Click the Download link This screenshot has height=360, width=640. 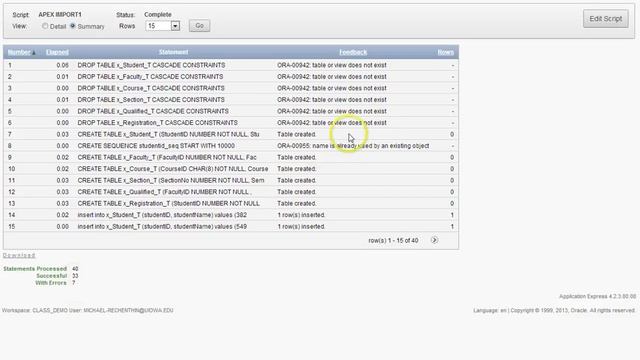pyautogui.click(x=19, y=256)
